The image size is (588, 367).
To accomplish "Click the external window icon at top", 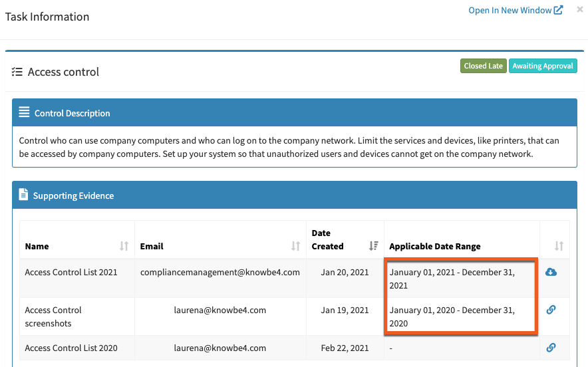I will [559, 10].
